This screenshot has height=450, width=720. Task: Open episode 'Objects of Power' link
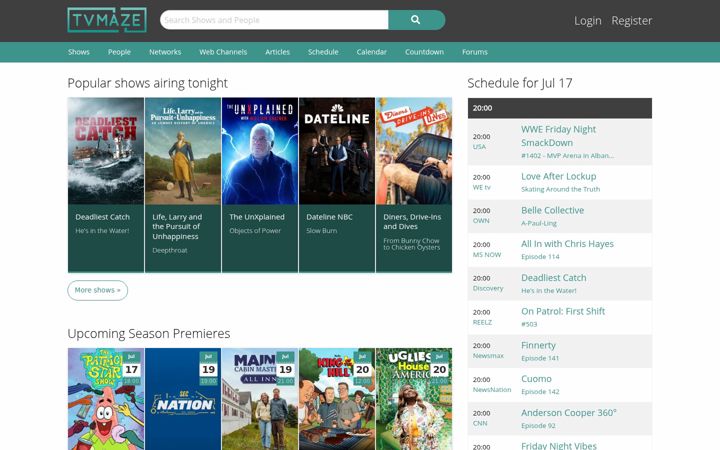(x=255, y=231)
